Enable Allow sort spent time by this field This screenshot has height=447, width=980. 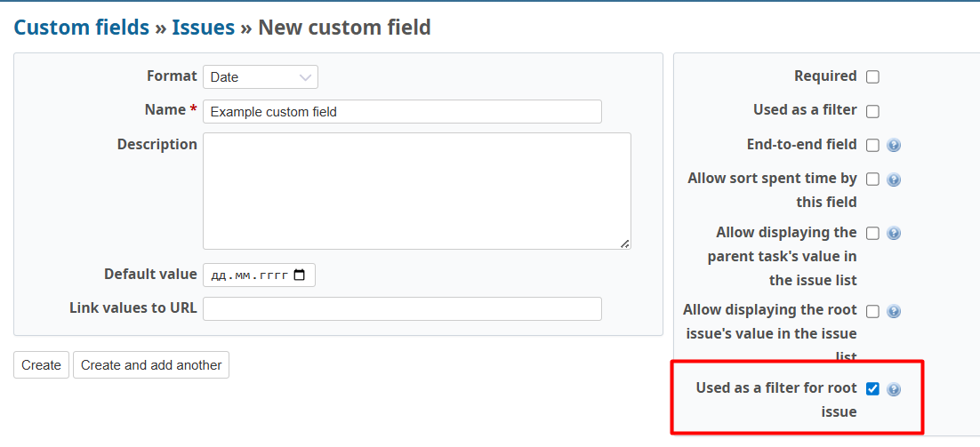[872, 180]
